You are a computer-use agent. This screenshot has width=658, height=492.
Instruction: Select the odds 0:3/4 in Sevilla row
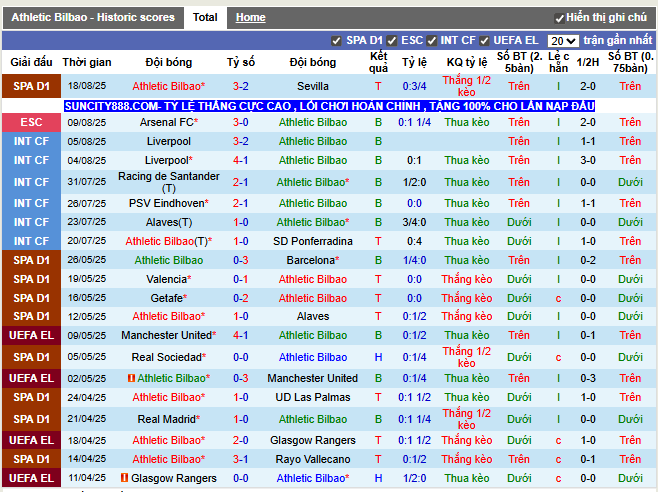[414, 86]
